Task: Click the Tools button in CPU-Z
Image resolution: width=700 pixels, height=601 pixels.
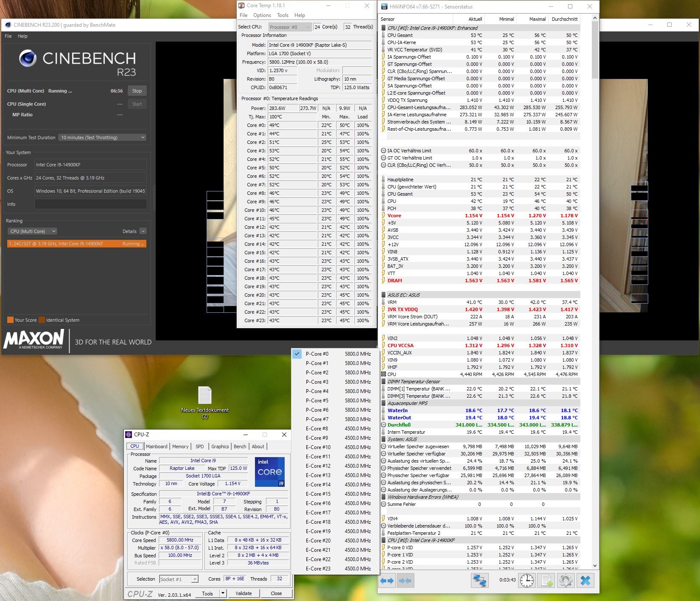Action: pyautogui.click(x=207, y=593)
